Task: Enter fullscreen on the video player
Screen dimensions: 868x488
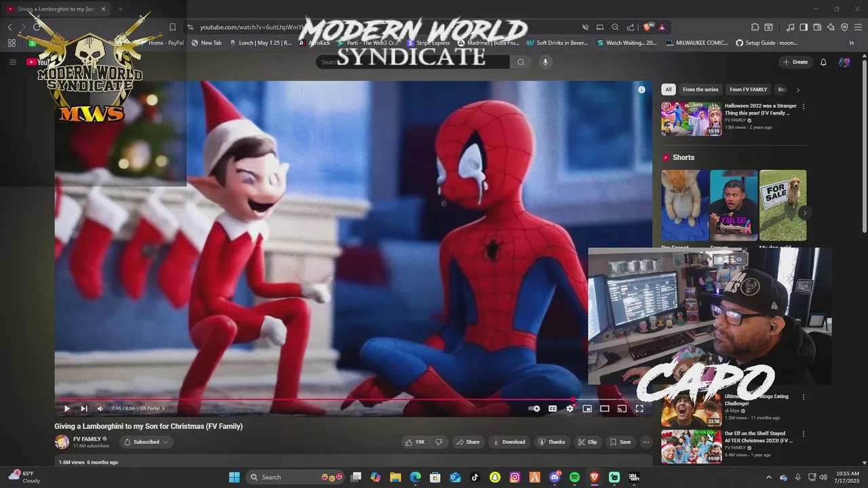Action: tap(639, 409)
